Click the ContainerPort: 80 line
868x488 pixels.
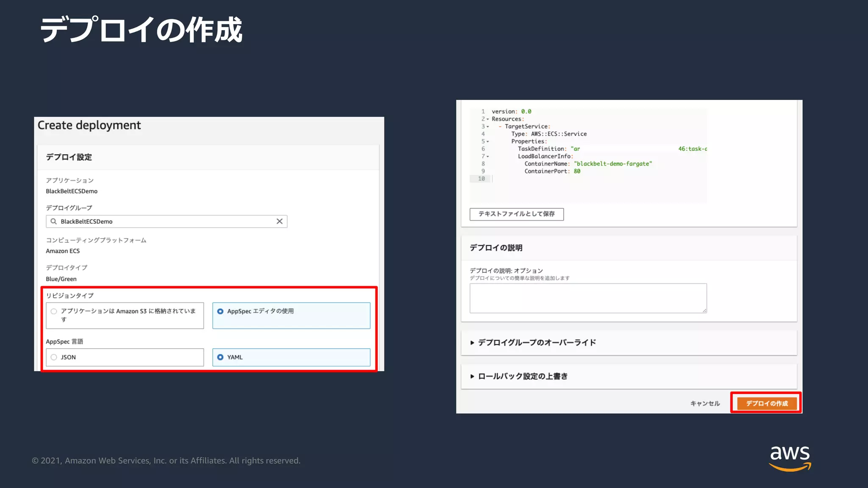[x=552, y=171]
